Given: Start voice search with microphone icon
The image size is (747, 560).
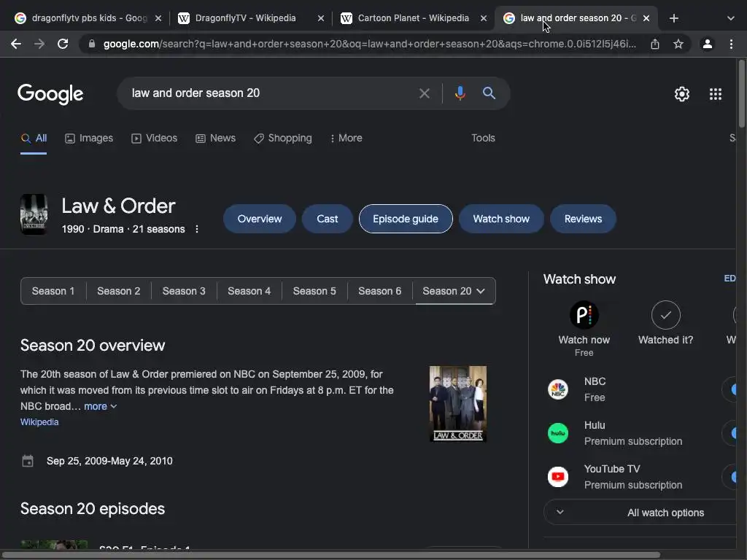Looking at the screenshot, I should 460,93.
